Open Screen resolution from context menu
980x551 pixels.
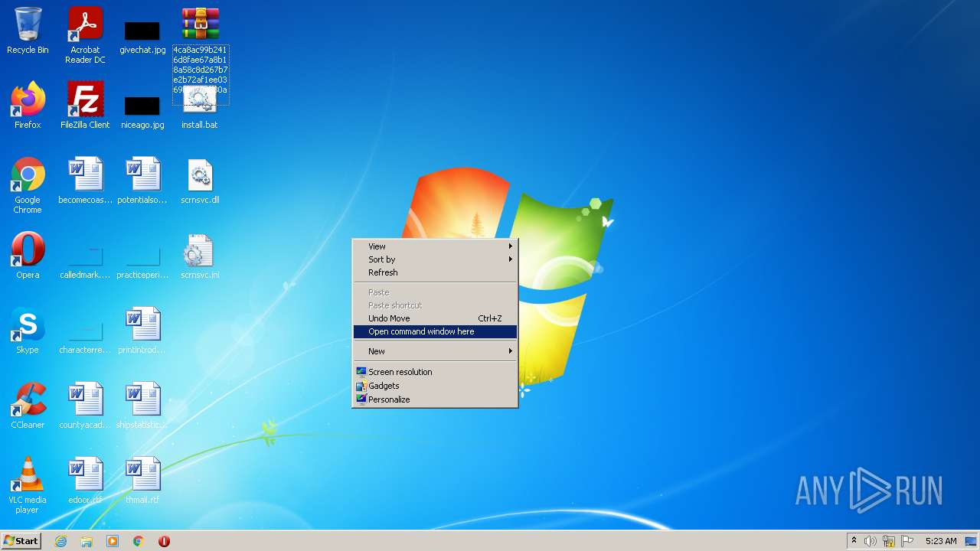[435, 372]
